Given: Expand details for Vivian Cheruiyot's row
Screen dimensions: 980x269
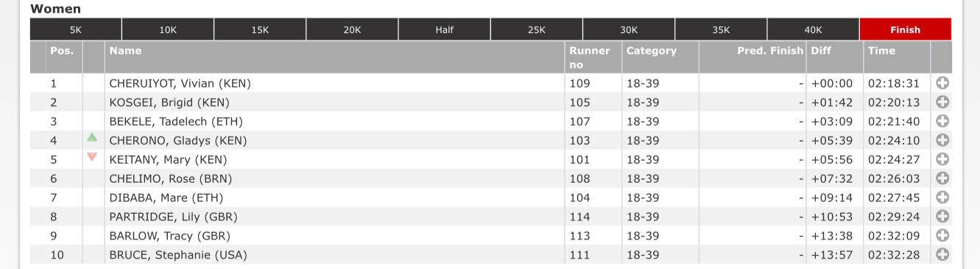Looking at the screenshot, I should click(x=942, y=83).
